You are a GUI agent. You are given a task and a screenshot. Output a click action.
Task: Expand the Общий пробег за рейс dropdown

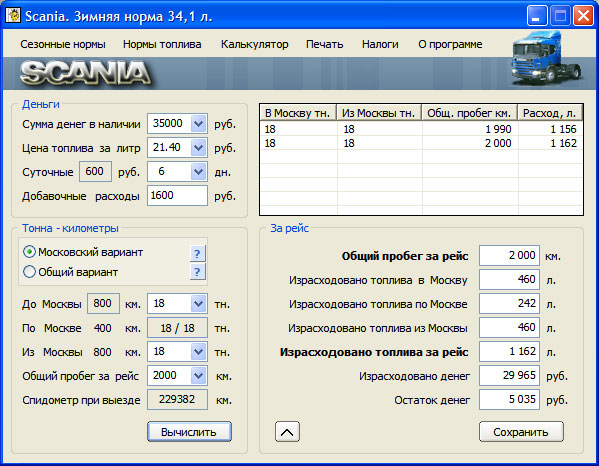pos(199,375)
